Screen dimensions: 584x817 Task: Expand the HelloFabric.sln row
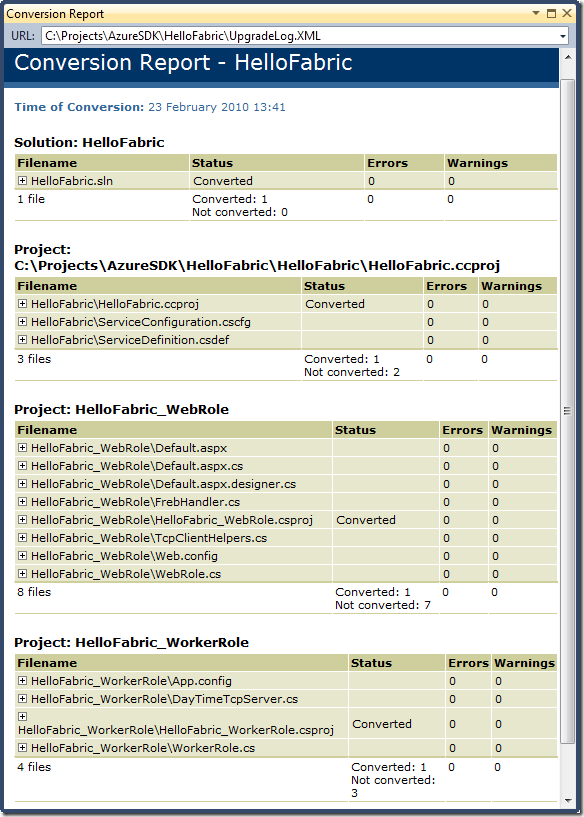(22, 180)
